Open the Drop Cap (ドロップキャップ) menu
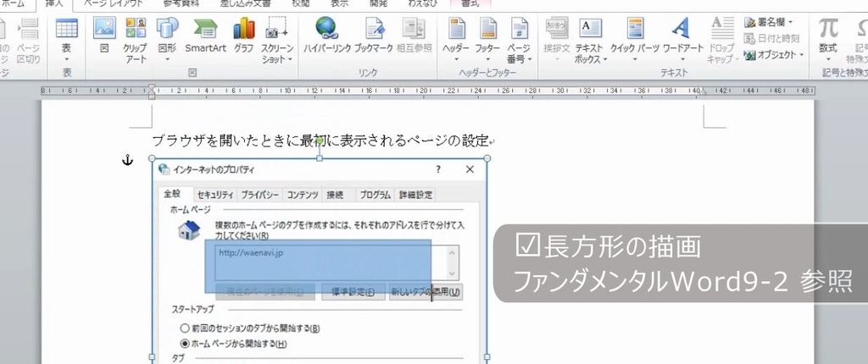Viewport: 868px width, 364px height. point(722,40)
